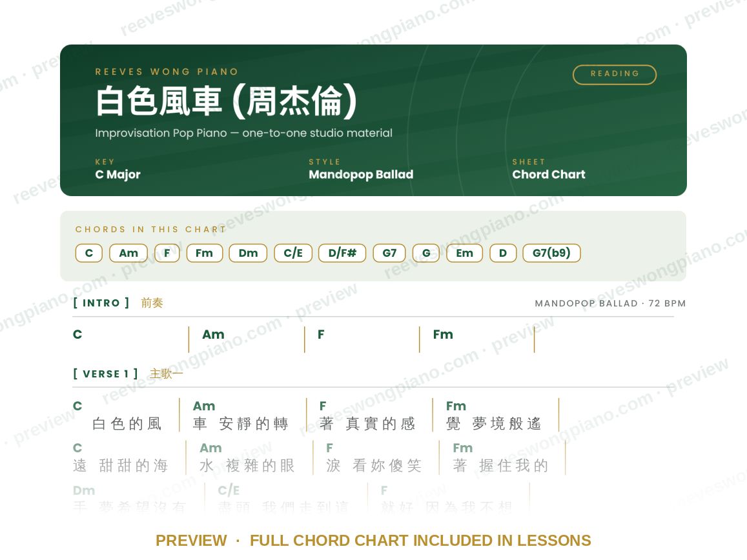The image size is (747, 560).
Task: Select the C chord chip
Action: click(89, 253)
